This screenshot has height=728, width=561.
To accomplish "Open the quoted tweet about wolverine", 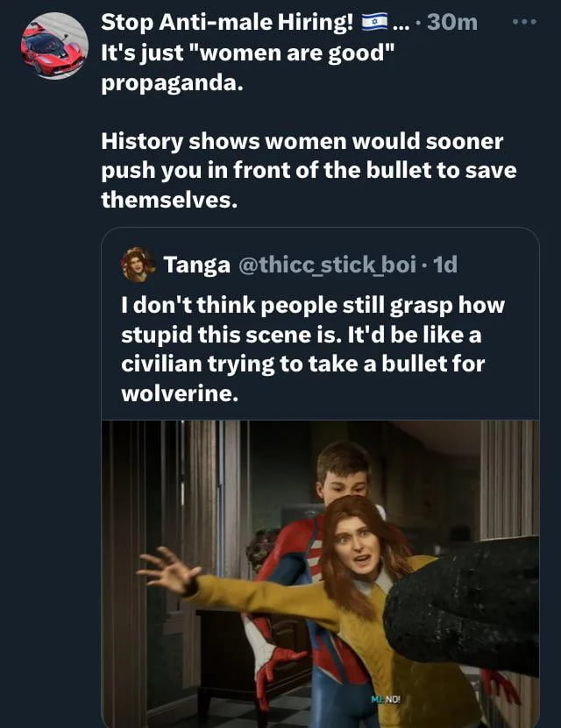I will pyautogui.click(x=314, y=349).
